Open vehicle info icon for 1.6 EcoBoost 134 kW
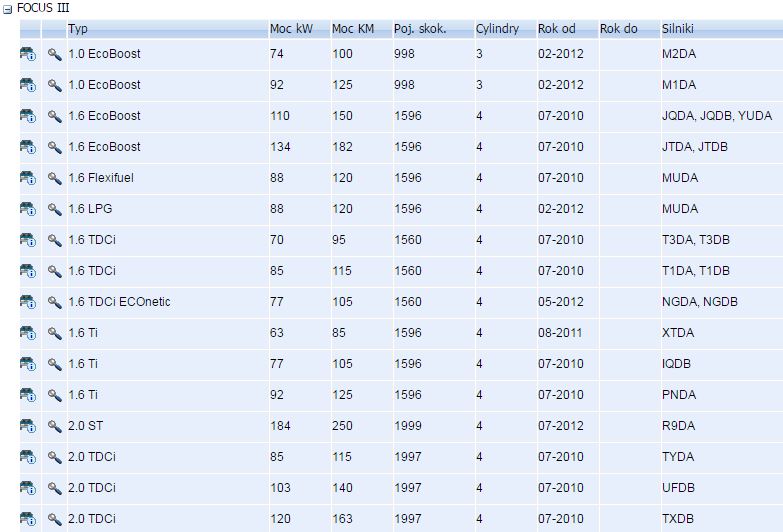The height and width of the screenshot is (532, 783). tap(28, 147)
